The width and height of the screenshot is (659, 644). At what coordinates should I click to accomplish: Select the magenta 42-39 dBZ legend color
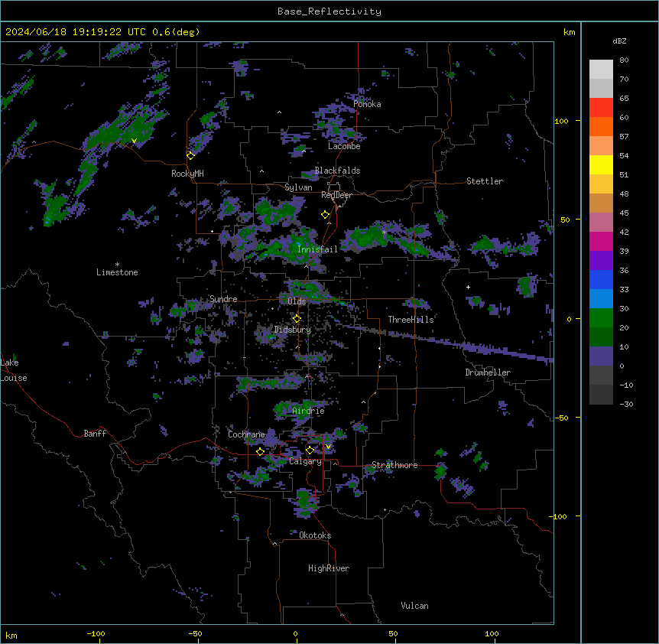click(x=601, y=242)
